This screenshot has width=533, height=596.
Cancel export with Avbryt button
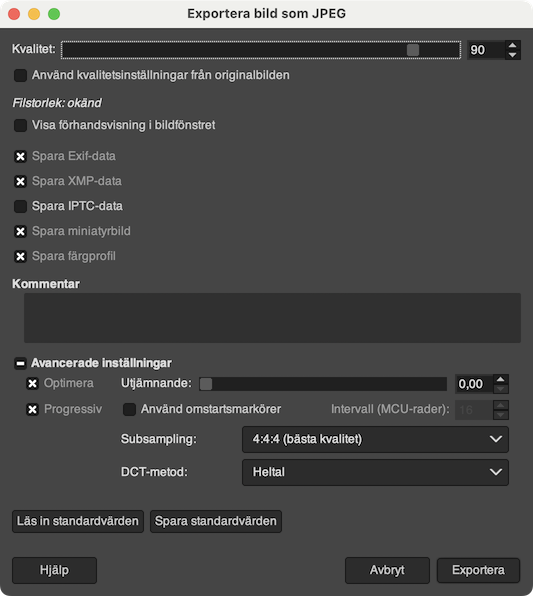pos(387,570)
